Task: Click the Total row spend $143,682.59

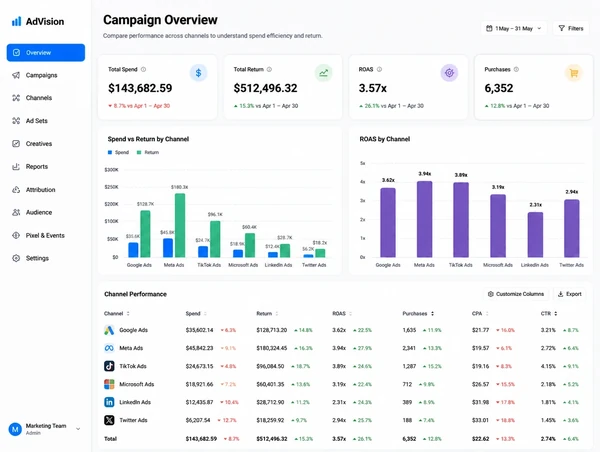Action: (x=201, y=439)
